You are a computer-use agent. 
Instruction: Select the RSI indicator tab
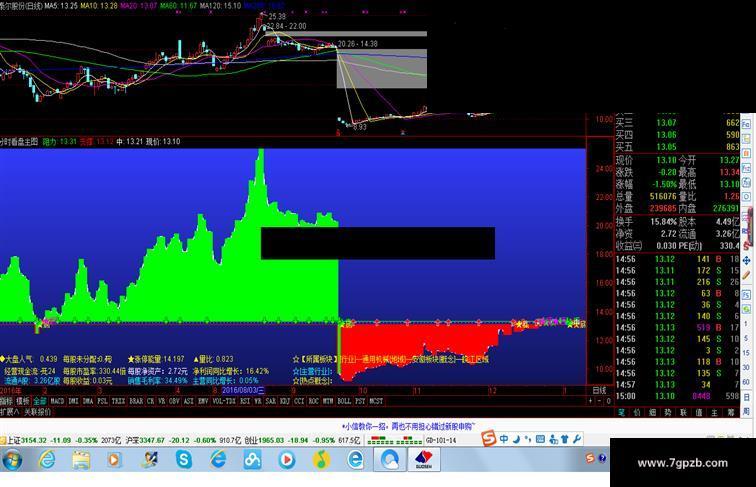click(x=245, y=401)
